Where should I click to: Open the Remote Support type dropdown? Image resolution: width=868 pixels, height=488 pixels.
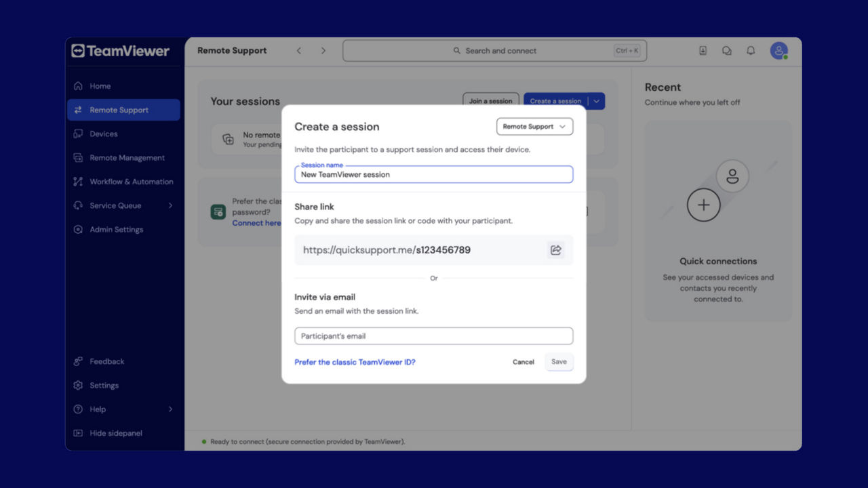534,127
